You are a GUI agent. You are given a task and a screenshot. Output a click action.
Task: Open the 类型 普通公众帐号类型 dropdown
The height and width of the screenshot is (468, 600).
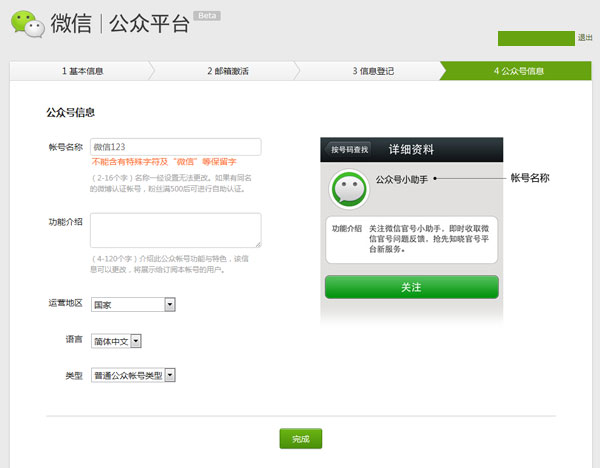133,375
